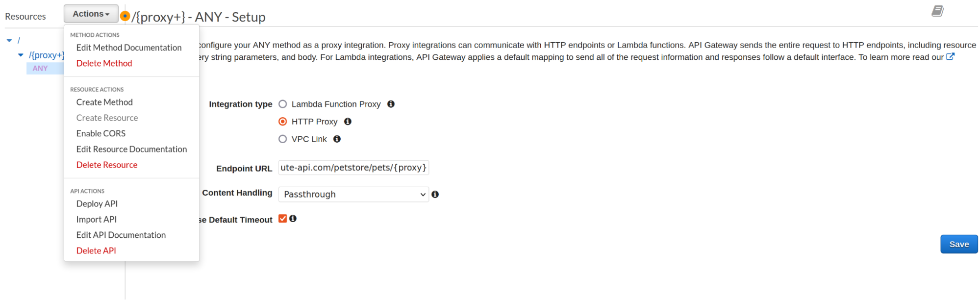980x300 pixels.
Task: Select the HTTP Proxy radio button
Action: (x=283, y=122)
